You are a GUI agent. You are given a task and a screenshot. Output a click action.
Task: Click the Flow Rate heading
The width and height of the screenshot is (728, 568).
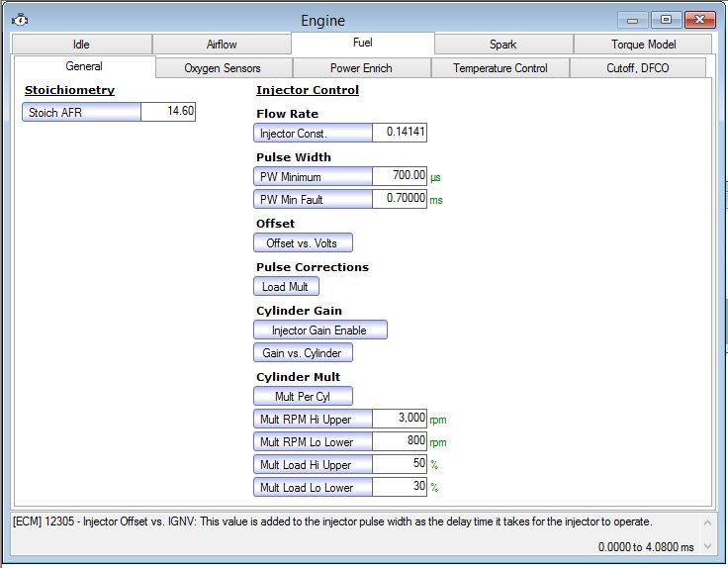288,114
